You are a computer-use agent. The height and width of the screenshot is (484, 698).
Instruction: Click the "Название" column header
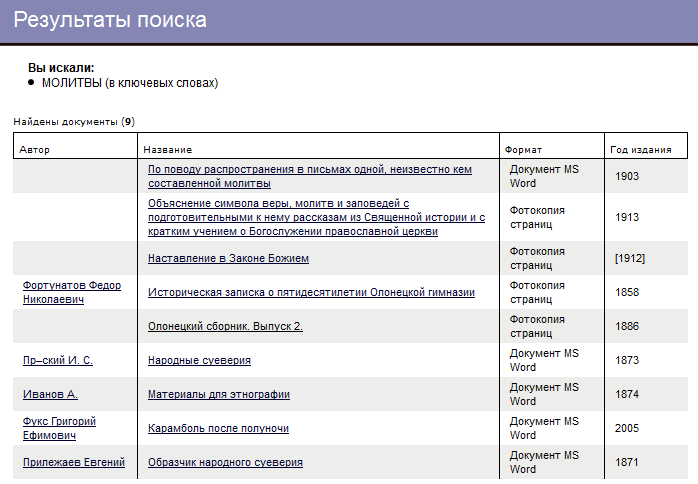click(x=168, y=150)
